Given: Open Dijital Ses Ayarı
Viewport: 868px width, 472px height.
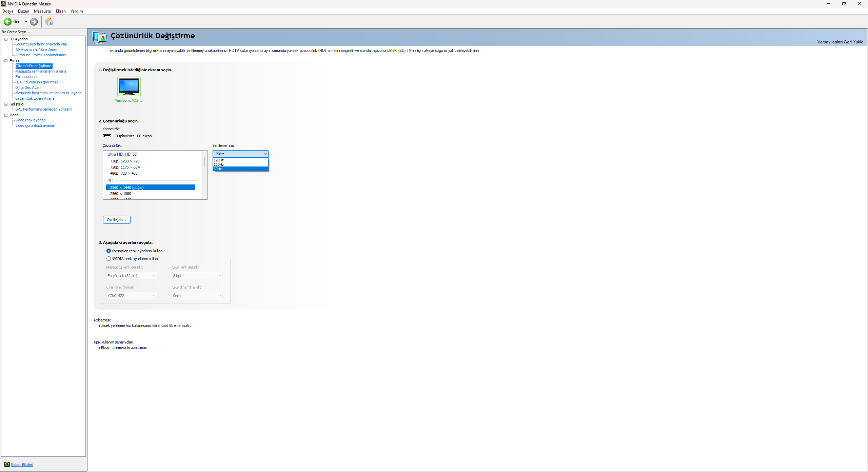Looking at the screenshot, I should [28, 87].
